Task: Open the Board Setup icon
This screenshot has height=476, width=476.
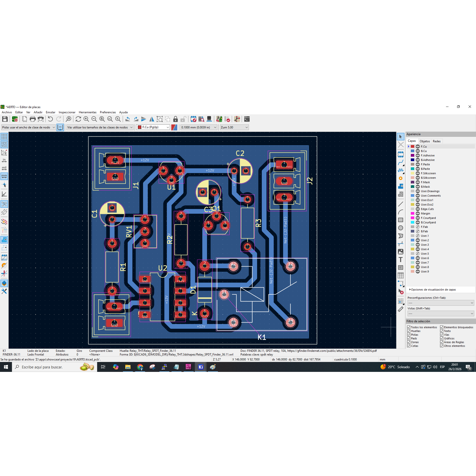Action: click(15, 119)
